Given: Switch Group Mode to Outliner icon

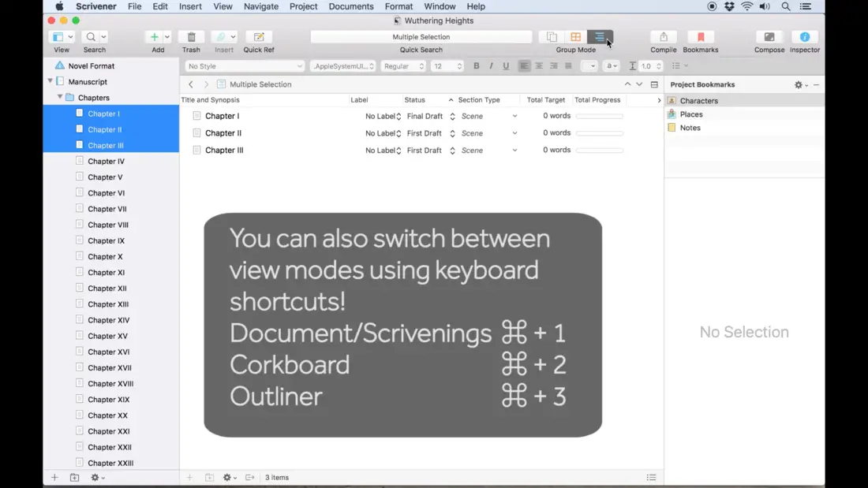Looking at the screenshot, I should [600, 37].
